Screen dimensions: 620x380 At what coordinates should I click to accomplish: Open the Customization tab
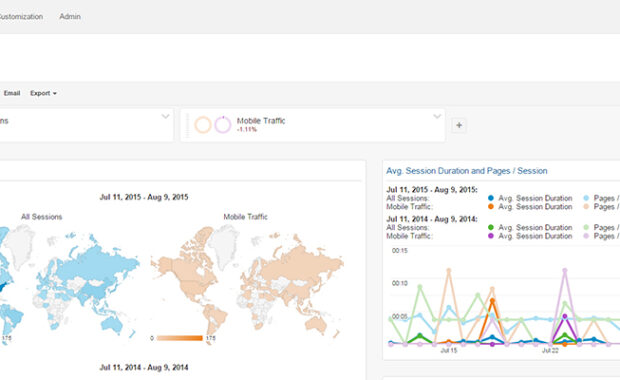(21, 17)
